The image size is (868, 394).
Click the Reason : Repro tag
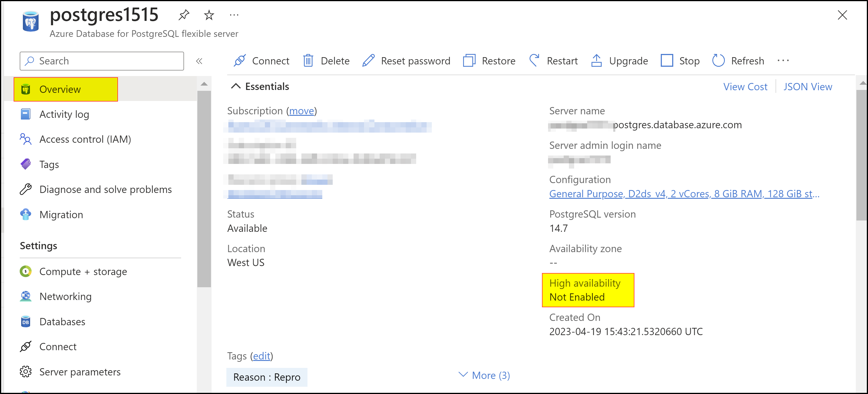click(267, 377)
